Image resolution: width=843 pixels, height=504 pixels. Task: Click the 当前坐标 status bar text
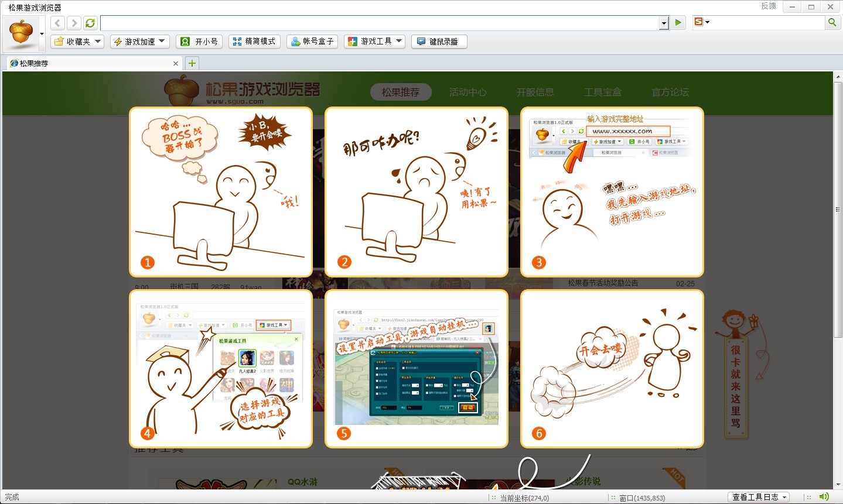pos(524,498)
